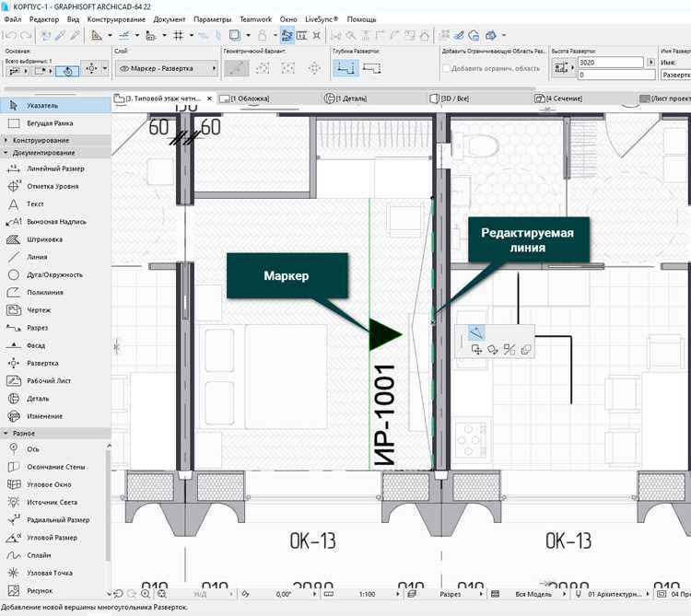Viewport: 691px width, 616px height.
Task: Click the height field showing 3020
Action: coord(610,63)
